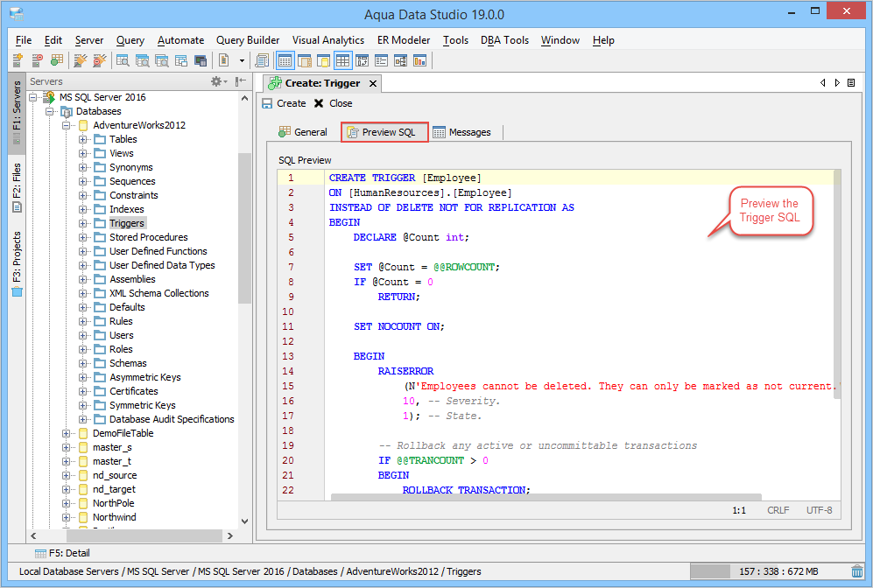The image size is (873, 588).
Task: Click the memory usage progress bar
Action: pos(766,571)
